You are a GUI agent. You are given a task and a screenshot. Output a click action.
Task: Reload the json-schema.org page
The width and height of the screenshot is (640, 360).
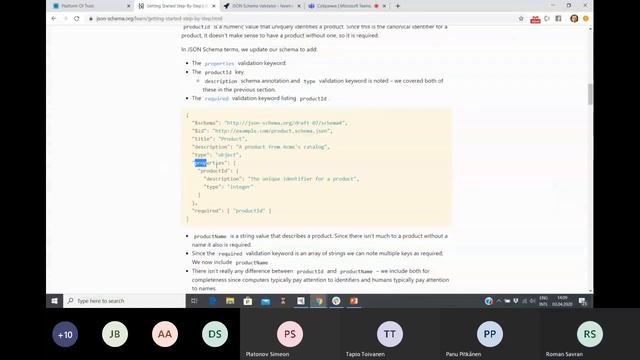point(77,18)
